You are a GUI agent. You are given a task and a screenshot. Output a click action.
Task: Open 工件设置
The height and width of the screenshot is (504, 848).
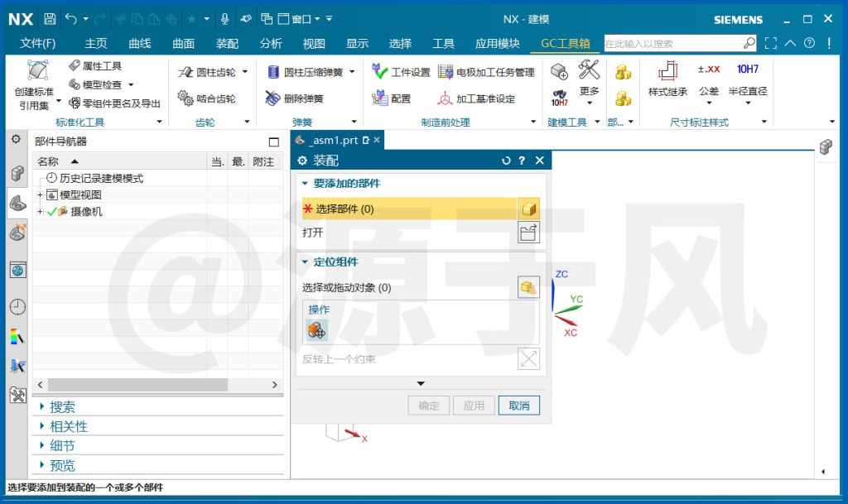[402, 72]
